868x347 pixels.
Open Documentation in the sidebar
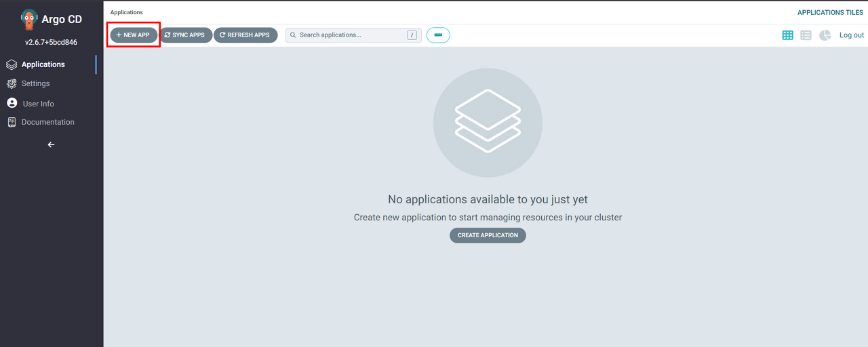click(47, 122)
